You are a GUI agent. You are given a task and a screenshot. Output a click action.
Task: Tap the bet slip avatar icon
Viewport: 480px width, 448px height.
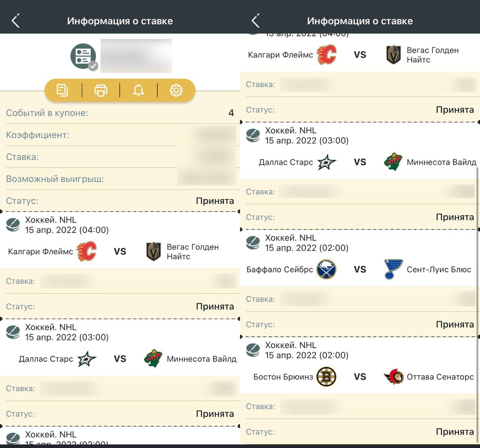83,56
